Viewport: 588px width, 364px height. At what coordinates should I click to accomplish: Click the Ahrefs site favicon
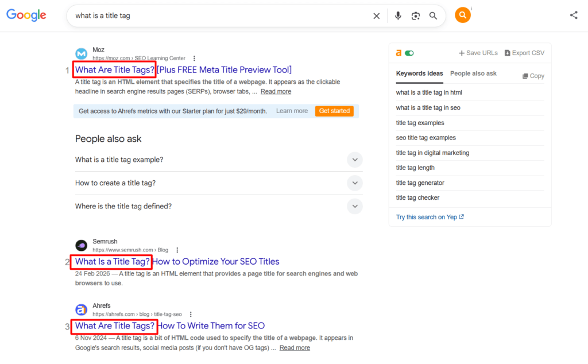coord(82,309)
